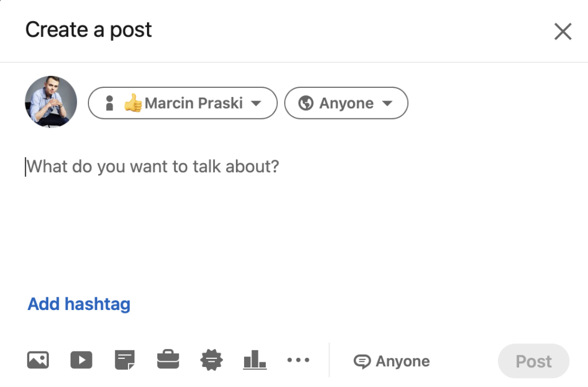
Task: Open more options via the ellipsis icon
Action: 298,361
